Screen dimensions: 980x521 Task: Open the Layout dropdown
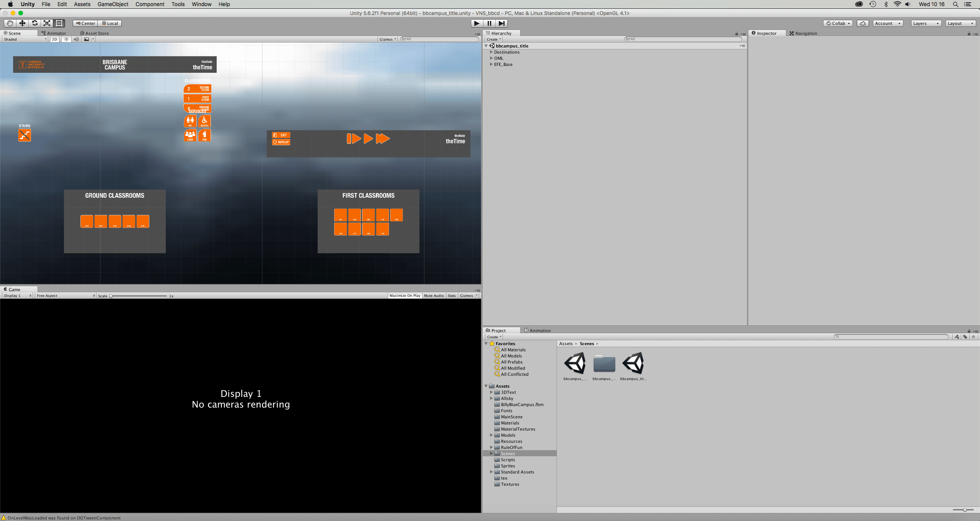click(960, 23)
